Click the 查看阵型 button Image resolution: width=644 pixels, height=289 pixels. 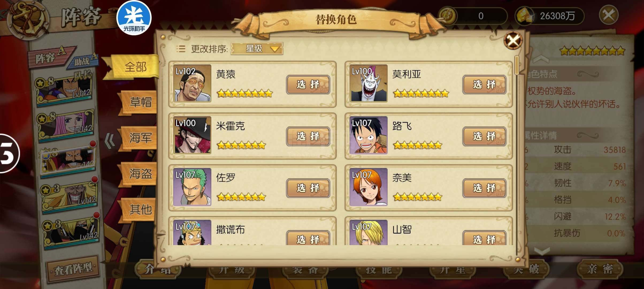coord(73,269)
